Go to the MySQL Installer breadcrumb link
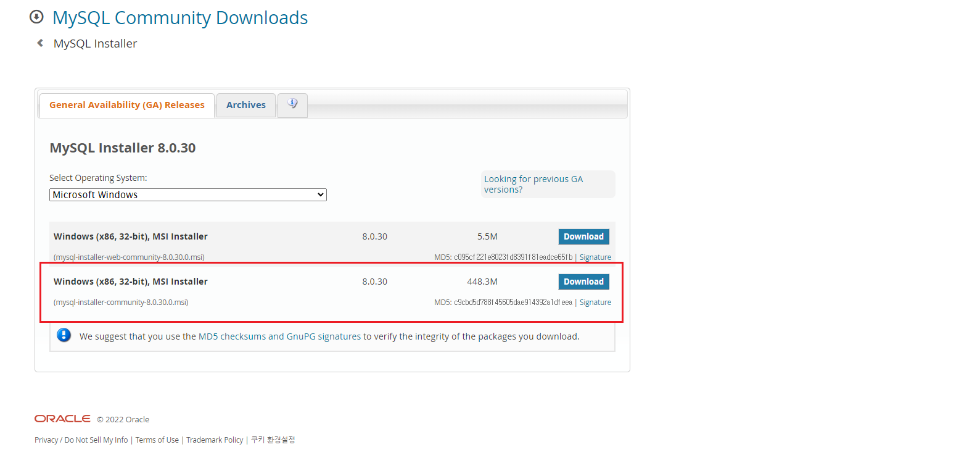 95,44
